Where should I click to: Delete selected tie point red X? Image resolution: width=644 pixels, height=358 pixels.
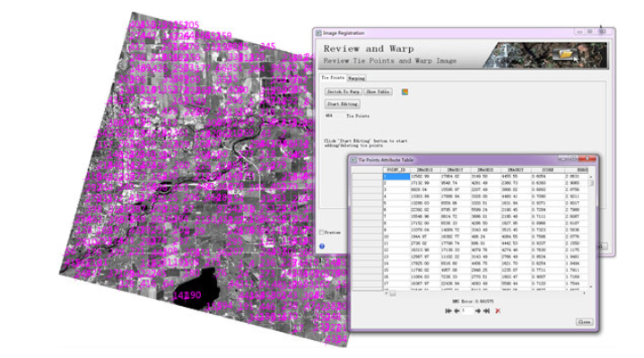click(498, 311)
